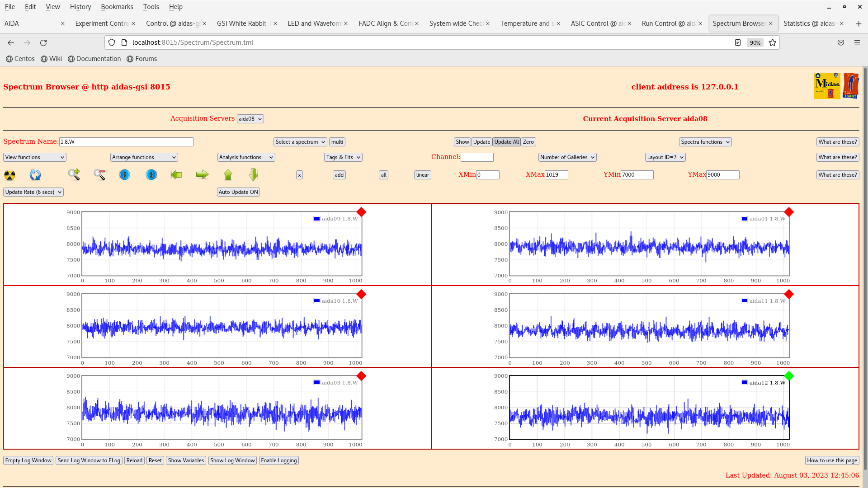Viewport: 868px width, 488px height.
Task: Click the blue double down-arrow icon
Action: point(125,175)
